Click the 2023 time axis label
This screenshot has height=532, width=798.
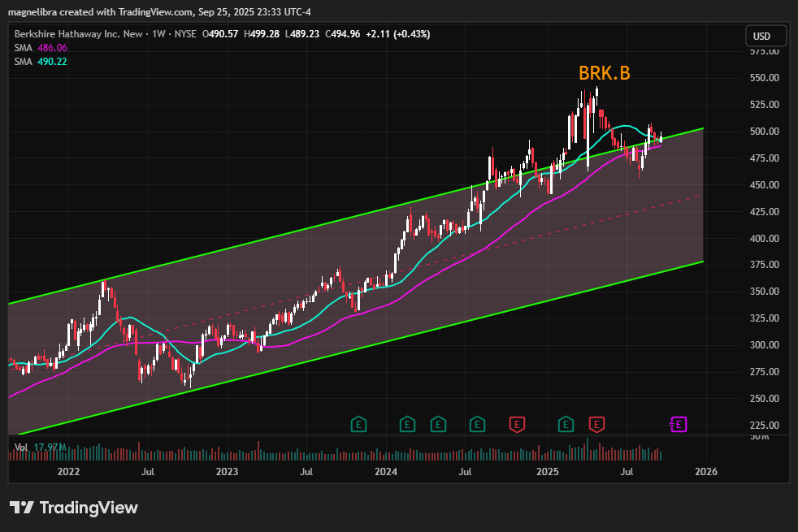click(x=227, y=471)
